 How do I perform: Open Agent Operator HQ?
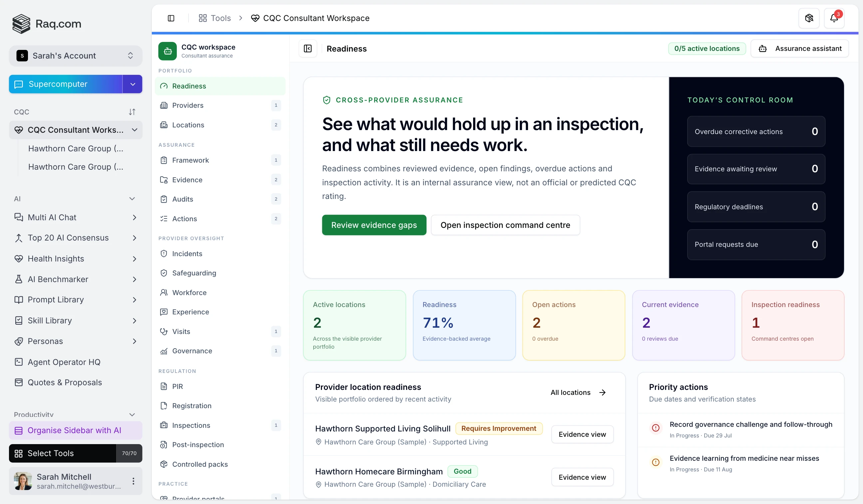click(75, 362)
